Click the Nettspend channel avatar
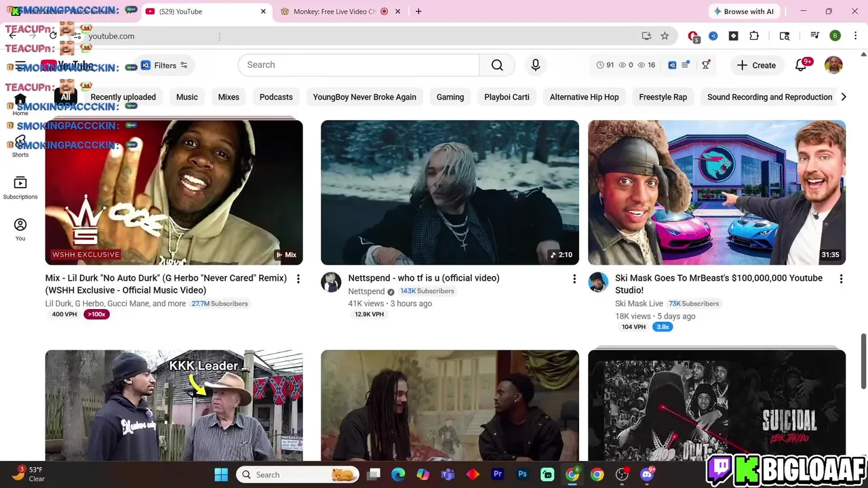This screenshot has height=488, width=868. click(x=331, y=283)
